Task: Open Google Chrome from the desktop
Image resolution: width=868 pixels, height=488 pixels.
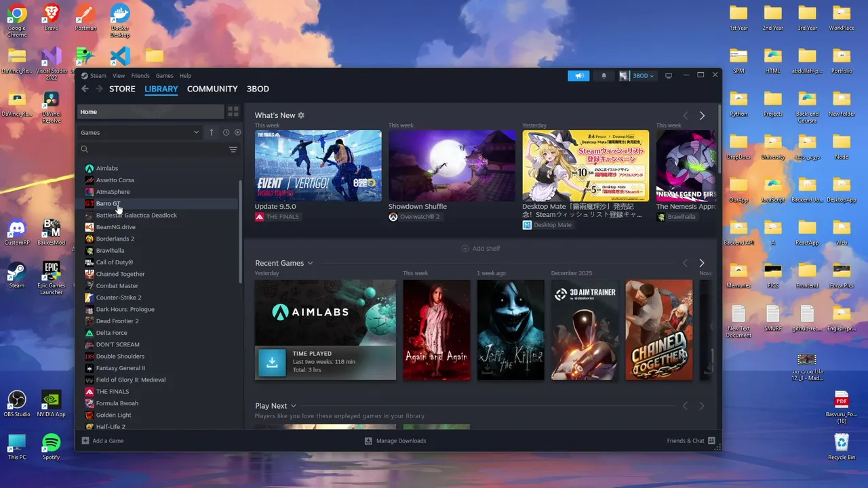Action: pos(17,20)
